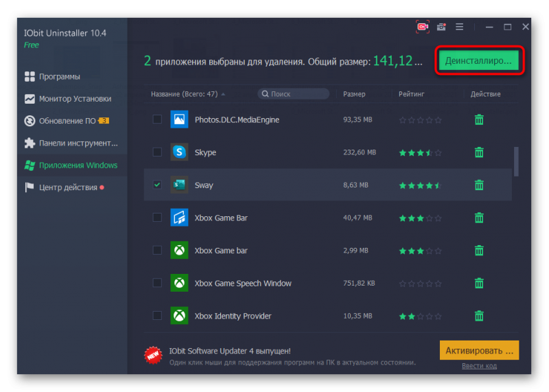
Task: Click the blue Xbox Game Bar app icon
Action: pyautogui.click(x=179, y=218)
